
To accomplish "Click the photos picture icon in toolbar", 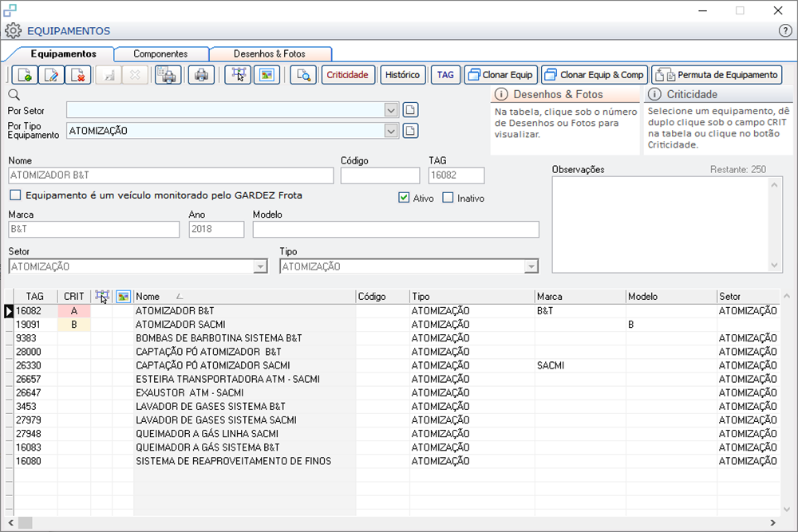I will tap(267, 75).
